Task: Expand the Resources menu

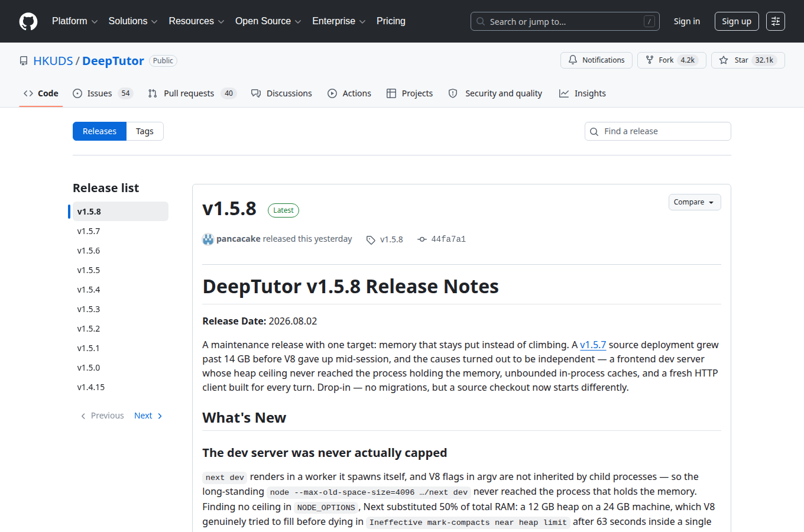Action: coord(196,21)
